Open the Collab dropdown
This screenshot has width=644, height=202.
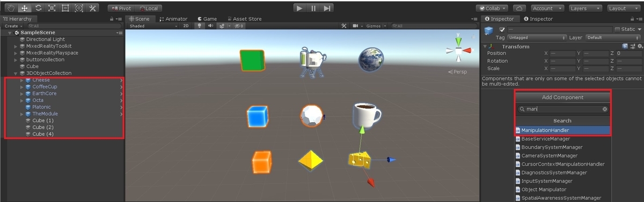[492, 9]
